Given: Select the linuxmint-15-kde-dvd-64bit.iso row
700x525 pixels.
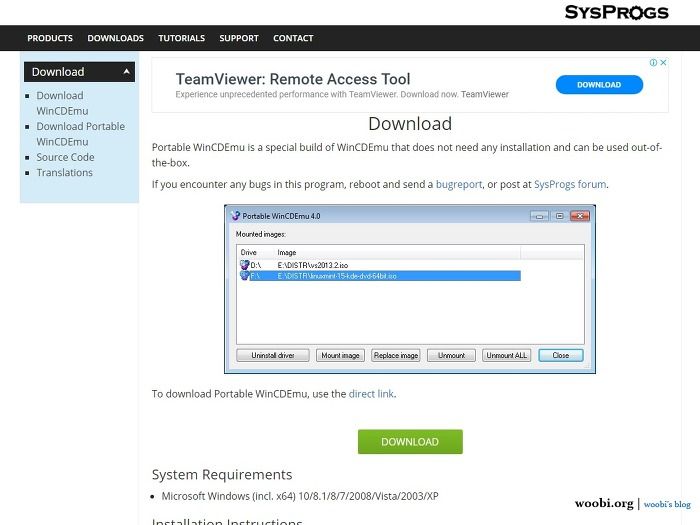Looking at the screenshot, I should pyautogui.click(x=380, y=276).
